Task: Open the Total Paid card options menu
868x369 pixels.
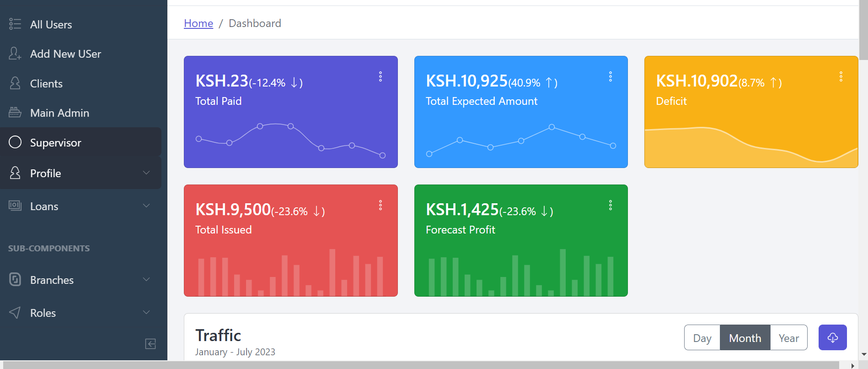Action: coord(380,77)
